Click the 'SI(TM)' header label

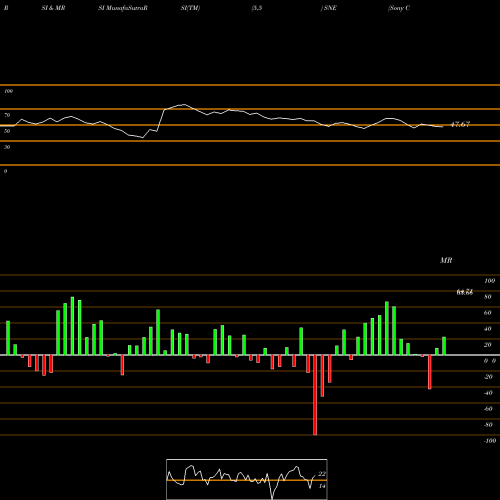click(x=190, y=8)
